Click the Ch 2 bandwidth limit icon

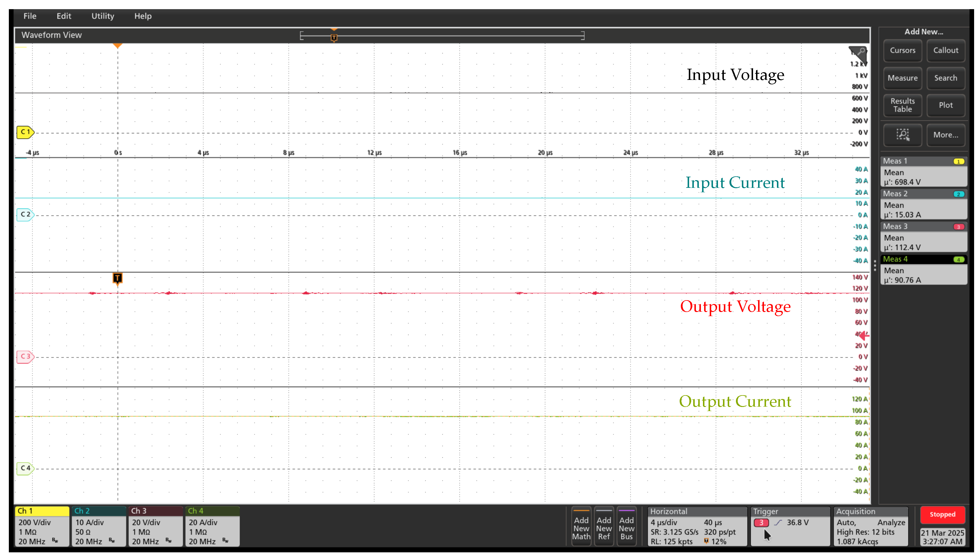pyautogui.click(x=111, y=540)
